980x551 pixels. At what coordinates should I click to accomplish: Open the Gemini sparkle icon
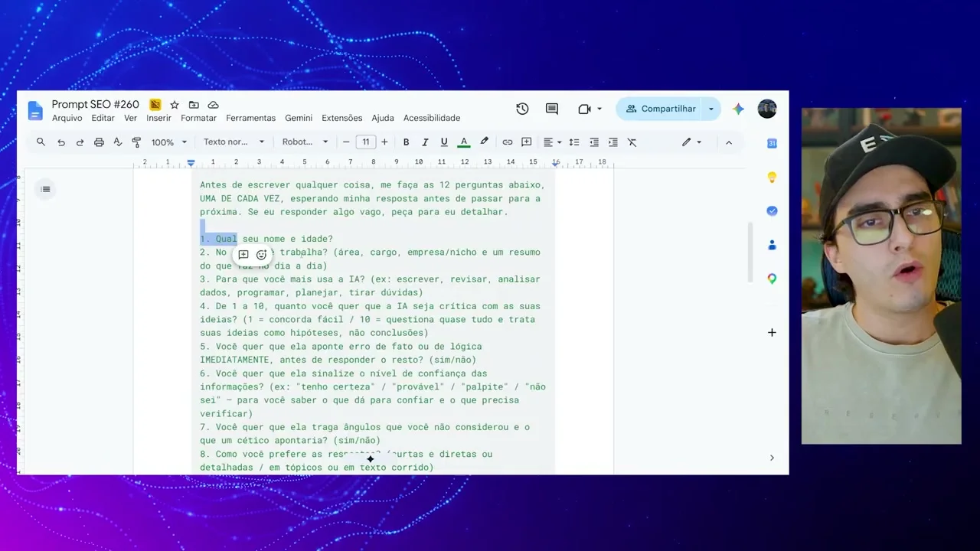pos(738,109)
